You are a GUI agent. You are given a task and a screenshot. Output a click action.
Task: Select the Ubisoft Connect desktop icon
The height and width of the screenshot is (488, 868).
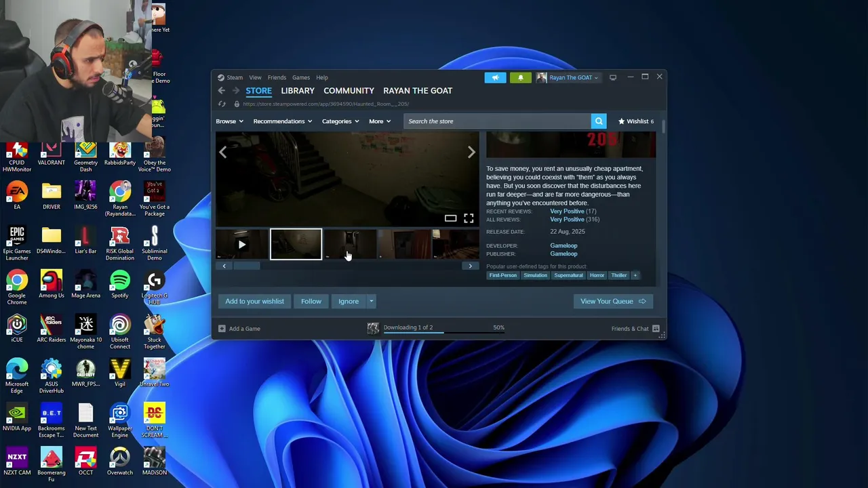120,332
